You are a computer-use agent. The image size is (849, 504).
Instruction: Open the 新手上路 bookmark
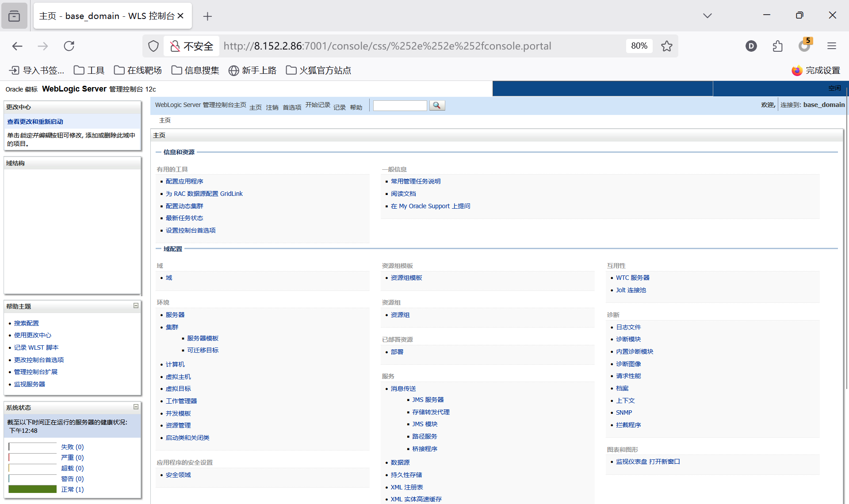coord(252,70)
